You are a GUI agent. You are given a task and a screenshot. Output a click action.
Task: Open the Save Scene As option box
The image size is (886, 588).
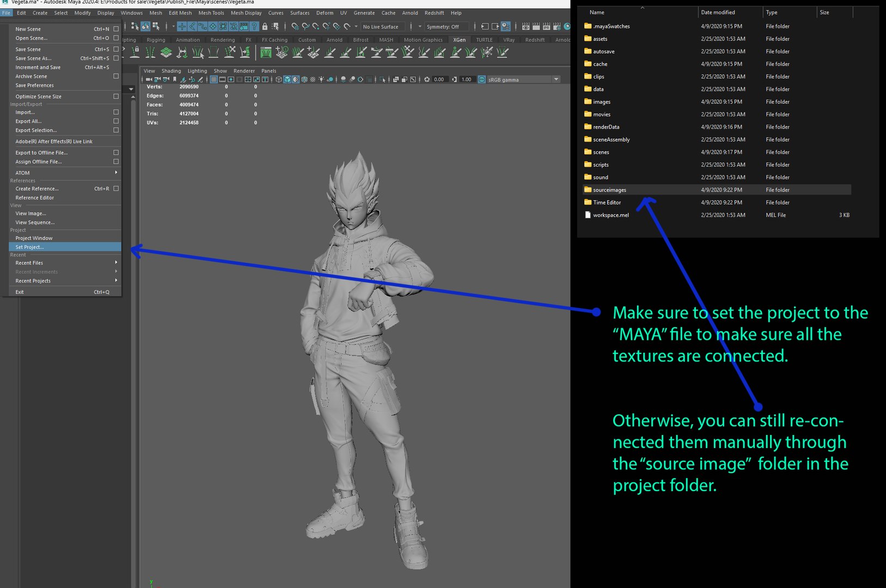coord(116,58)
